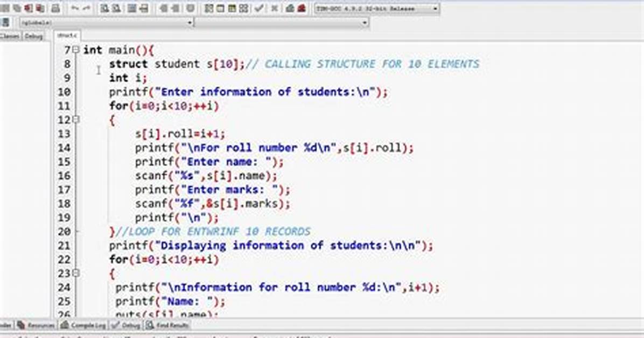Open the Debug bottom tab

click(x=127, y=326)
